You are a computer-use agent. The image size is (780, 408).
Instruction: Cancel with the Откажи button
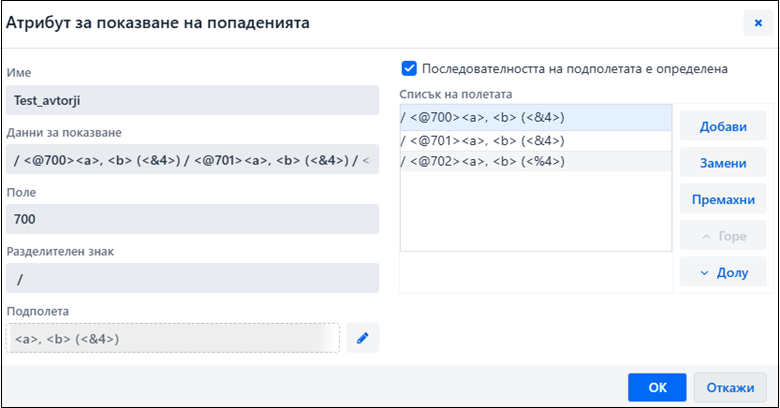coord(730,388)
